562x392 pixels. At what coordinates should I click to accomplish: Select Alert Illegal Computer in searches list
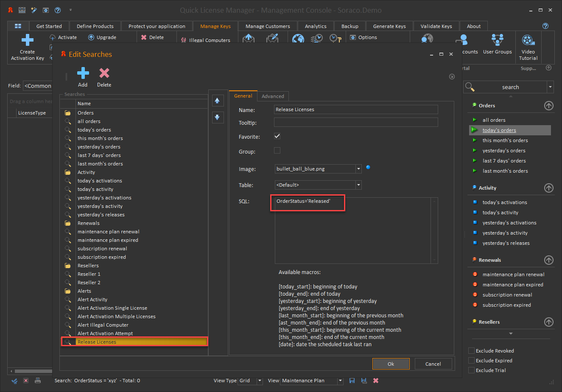134,325
